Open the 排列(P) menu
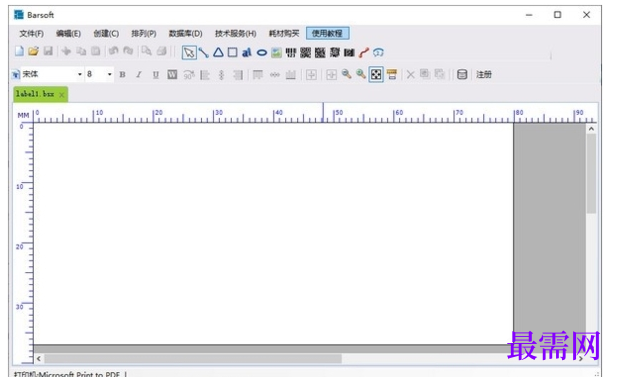This screenshot has width=619, height=377. pyautogui.click(x=144, y=34)
